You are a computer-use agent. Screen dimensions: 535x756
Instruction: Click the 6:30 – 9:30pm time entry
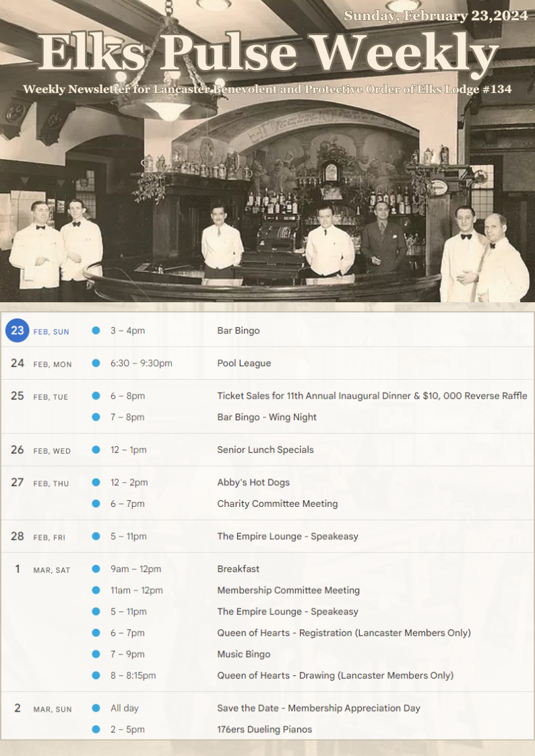(x=141, y=364)
